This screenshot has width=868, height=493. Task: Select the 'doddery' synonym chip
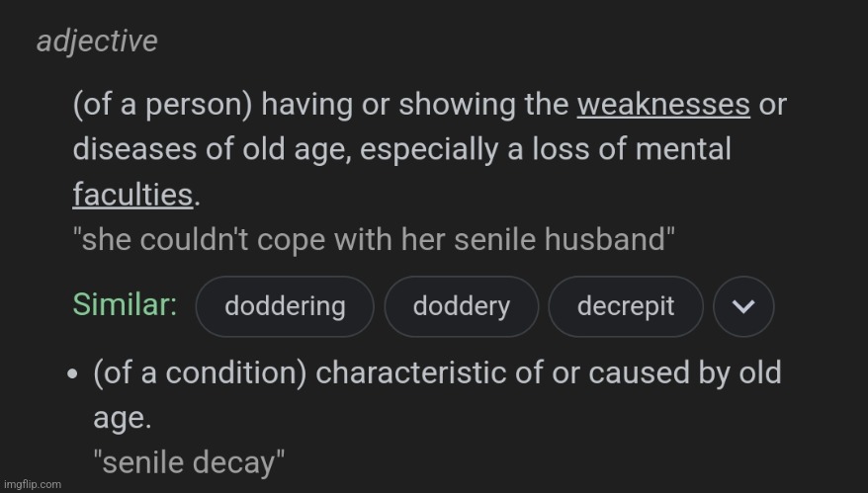461,306
